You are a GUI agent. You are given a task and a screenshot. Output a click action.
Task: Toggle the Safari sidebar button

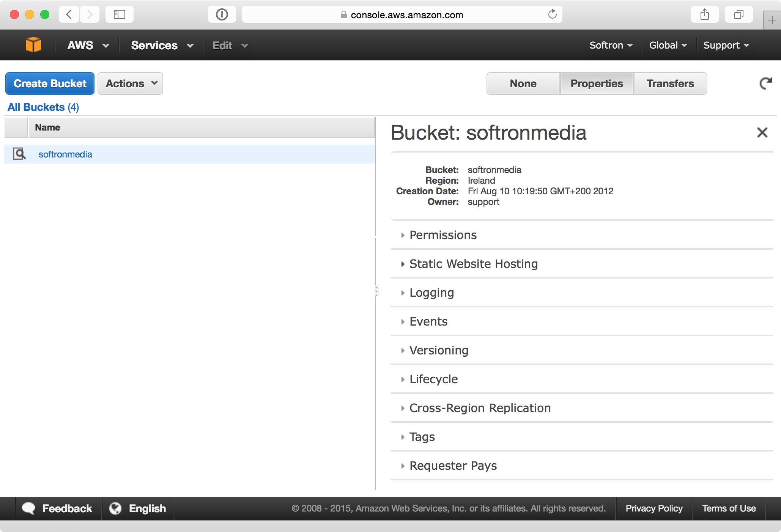tap(120, 15)
